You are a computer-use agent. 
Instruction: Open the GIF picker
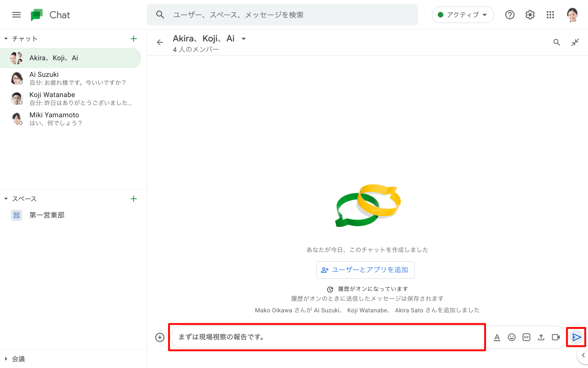526,337
